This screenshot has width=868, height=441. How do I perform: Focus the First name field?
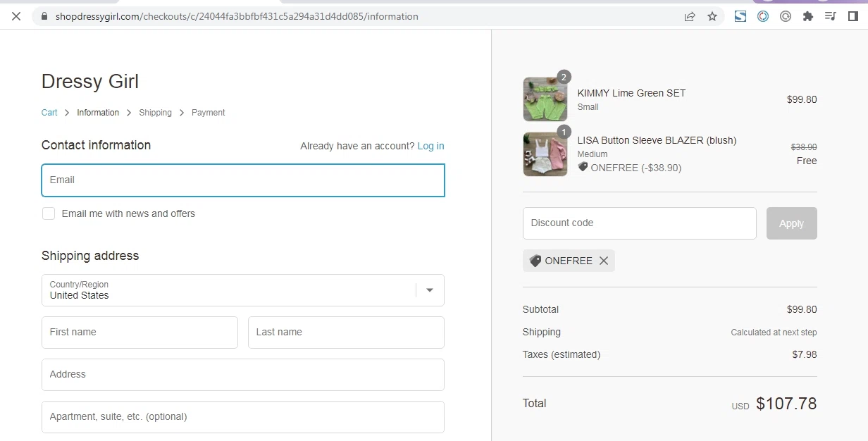point(139,333)
